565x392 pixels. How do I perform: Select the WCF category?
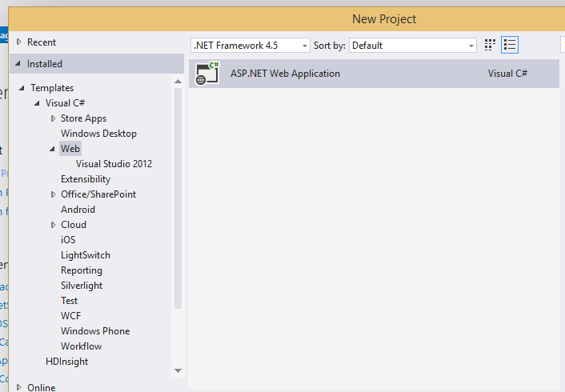click(x=70, y=316)
